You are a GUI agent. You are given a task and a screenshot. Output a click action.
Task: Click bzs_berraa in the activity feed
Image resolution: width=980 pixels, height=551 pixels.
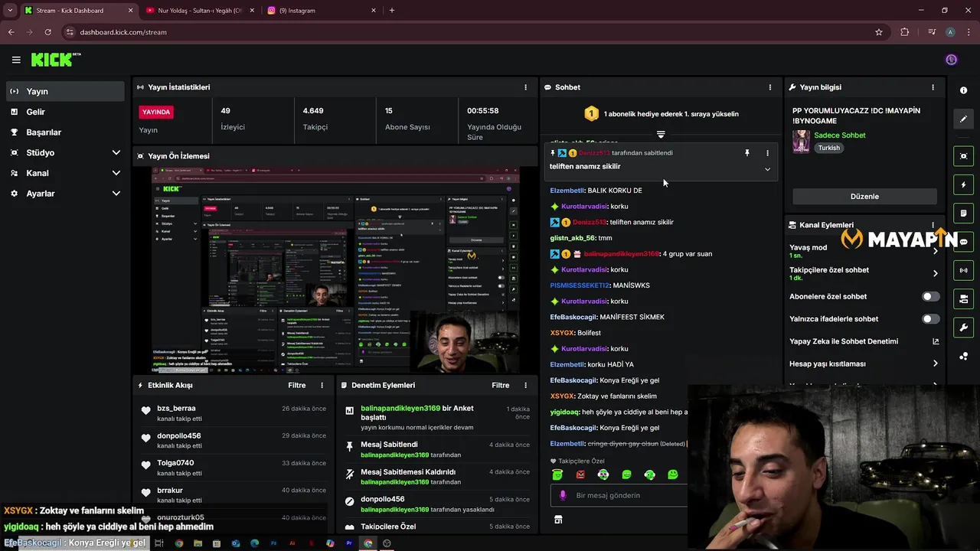176,409
